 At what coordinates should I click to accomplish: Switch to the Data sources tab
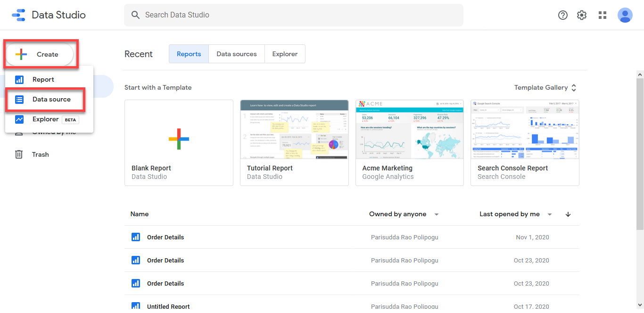click(x=237, y=54)
